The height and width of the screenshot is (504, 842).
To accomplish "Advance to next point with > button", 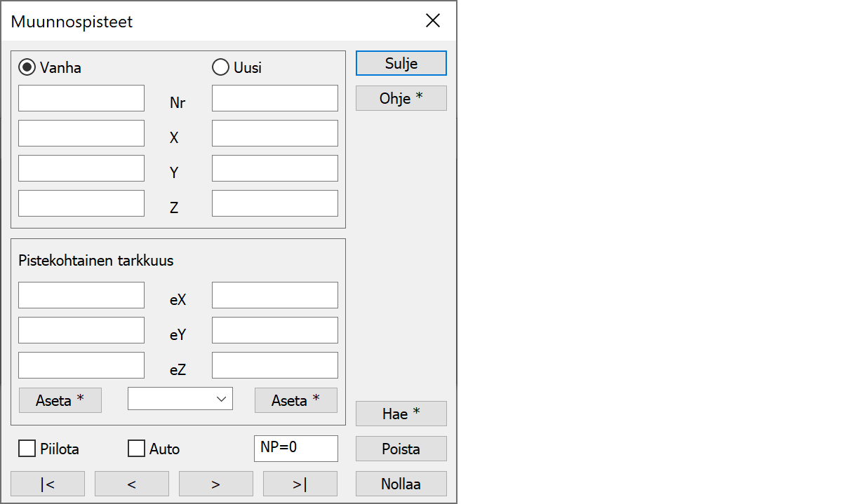I will tap(216, 484).
